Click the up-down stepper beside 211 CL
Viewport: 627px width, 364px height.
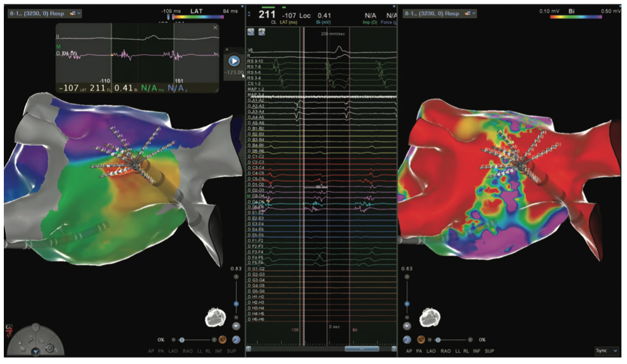coord(249,14)
